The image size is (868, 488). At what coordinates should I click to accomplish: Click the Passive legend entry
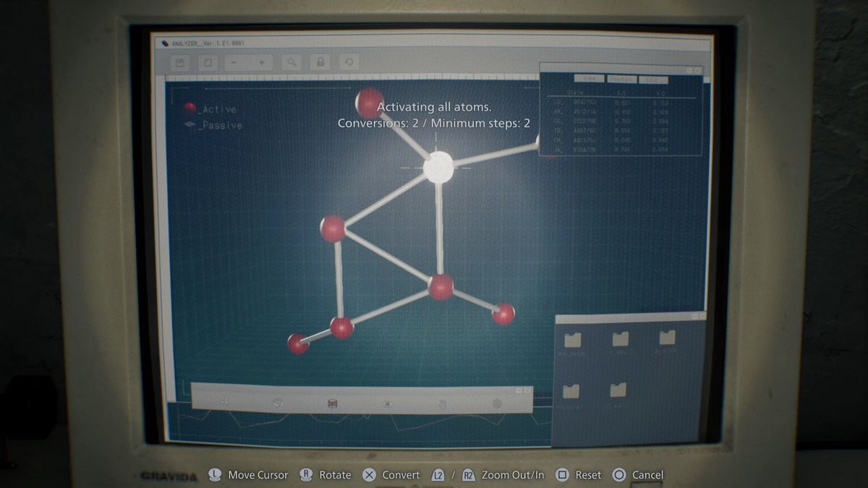point(214,125)
